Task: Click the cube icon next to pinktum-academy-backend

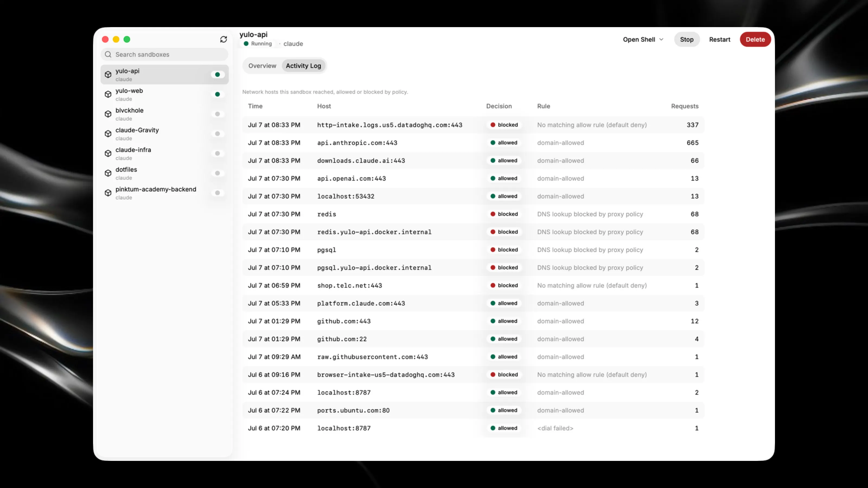Action: pyautogui.click(x=108, y=193)
